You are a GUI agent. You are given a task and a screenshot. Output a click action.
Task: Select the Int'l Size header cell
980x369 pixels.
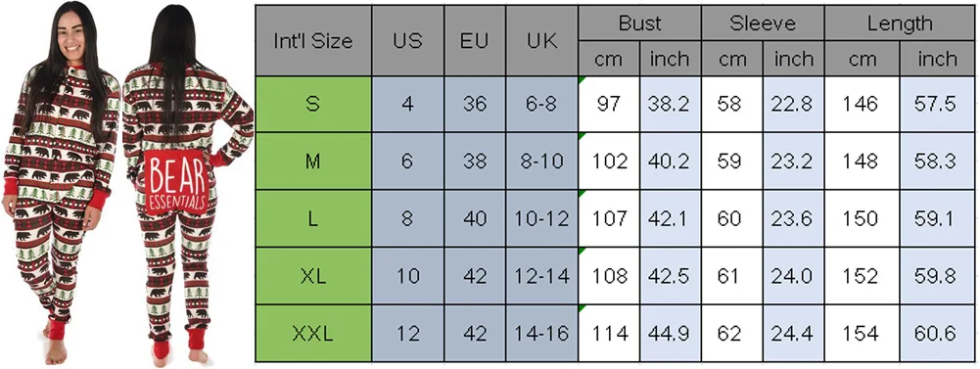tap(313, 41)
